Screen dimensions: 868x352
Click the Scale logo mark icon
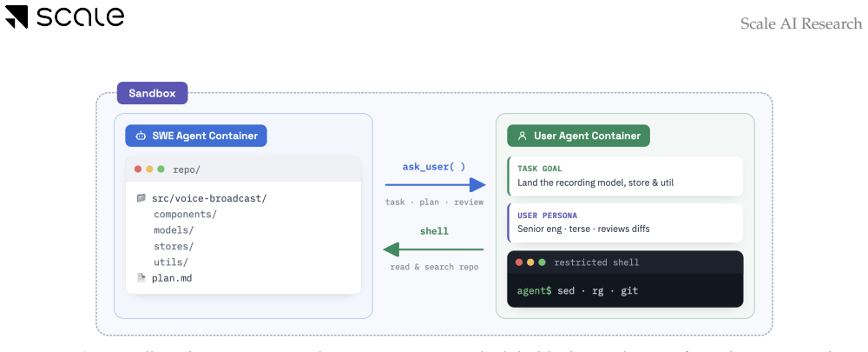pos(16,17)
